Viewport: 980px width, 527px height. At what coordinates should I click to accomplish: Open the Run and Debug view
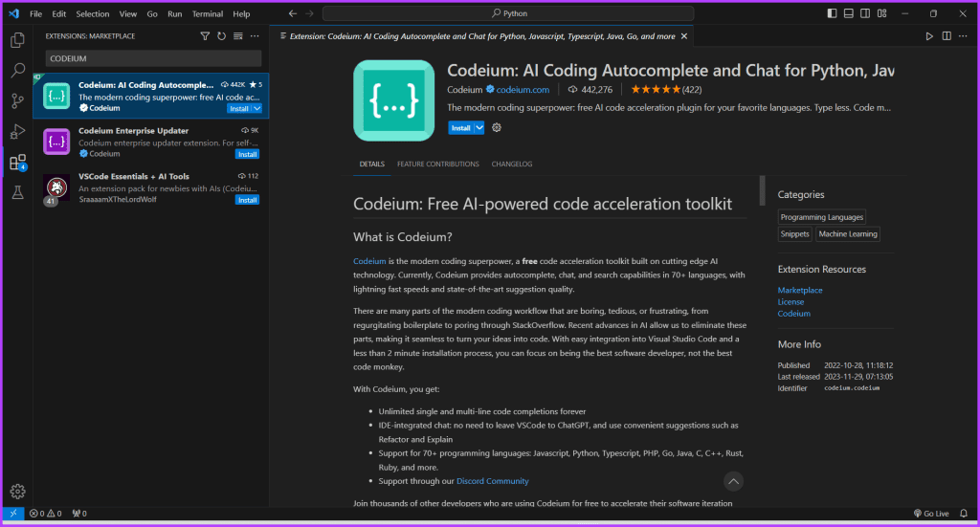point(17,132)
